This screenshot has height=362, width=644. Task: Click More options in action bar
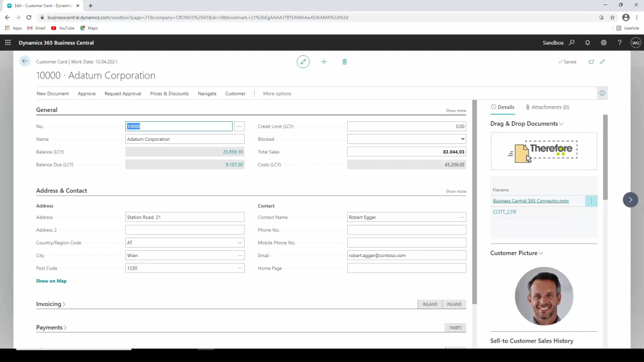277,94
